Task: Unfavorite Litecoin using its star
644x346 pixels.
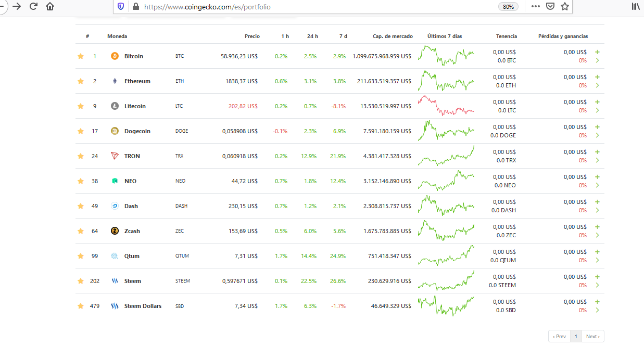Action: click(81, 106)
